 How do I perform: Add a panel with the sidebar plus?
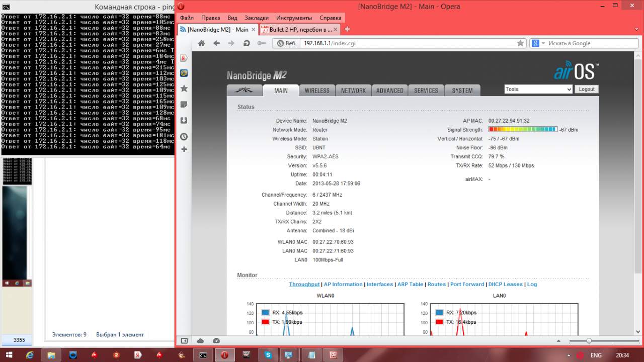[184, 149]
